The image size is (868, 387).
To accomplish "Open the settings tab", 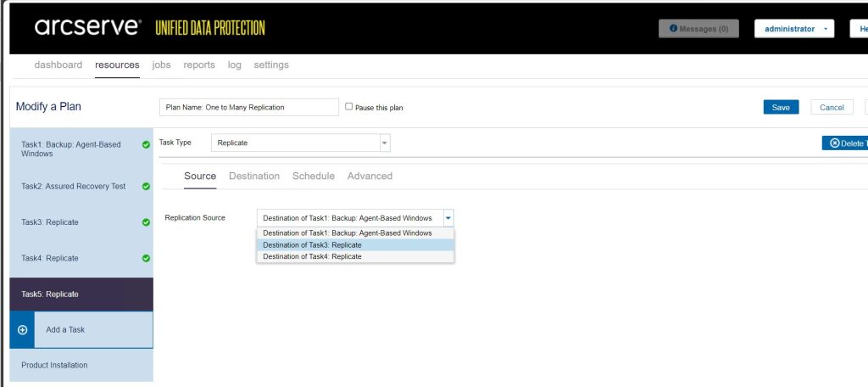I will 271,64.
